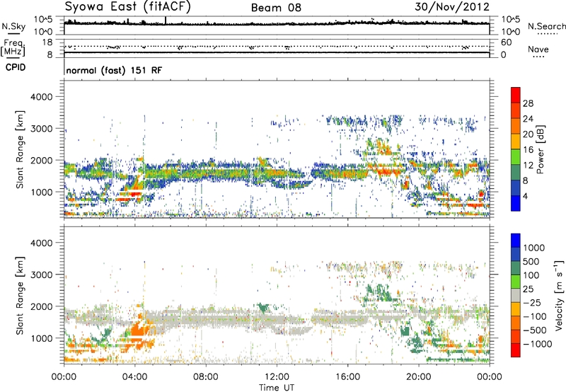Click the N.Sky noise spike near 05:40
Viewport: 566px width, 392px height.
[166, 21]
